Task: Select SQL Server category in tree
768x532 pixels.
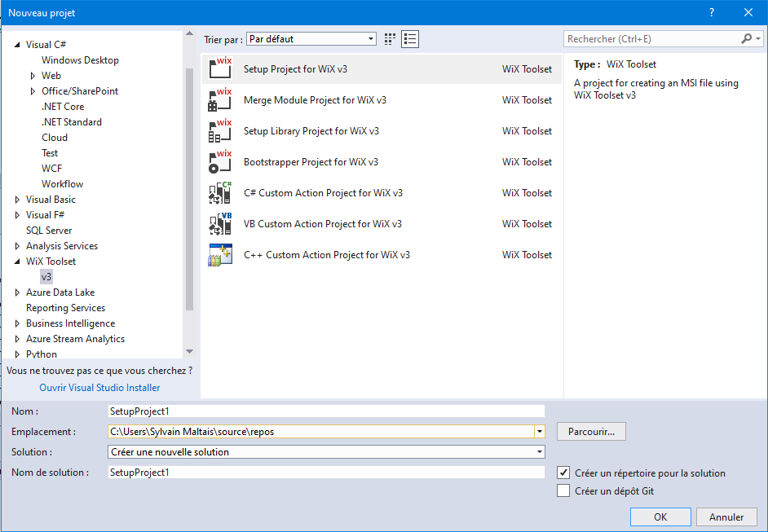Action: point(49,231)
